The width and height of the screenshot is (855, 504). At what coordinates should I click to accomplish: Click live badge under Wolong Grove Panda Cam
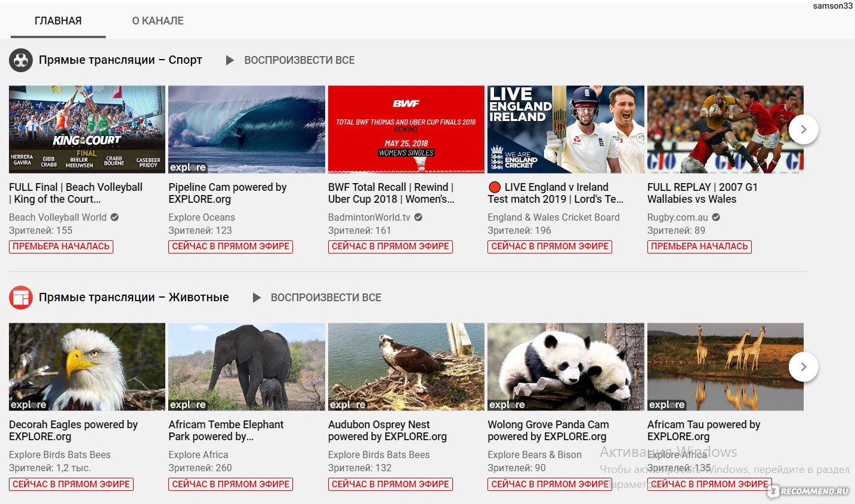coord(550,484)
